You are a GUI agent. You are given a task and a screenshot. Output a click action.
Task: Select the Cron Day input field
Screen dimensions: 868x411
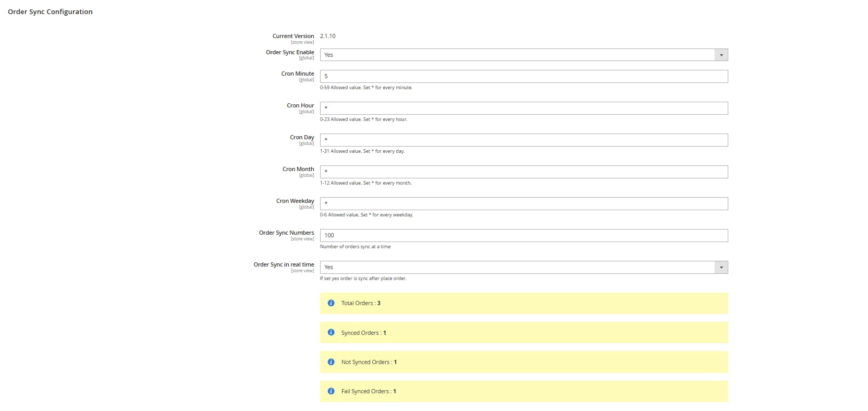(523, 140)
